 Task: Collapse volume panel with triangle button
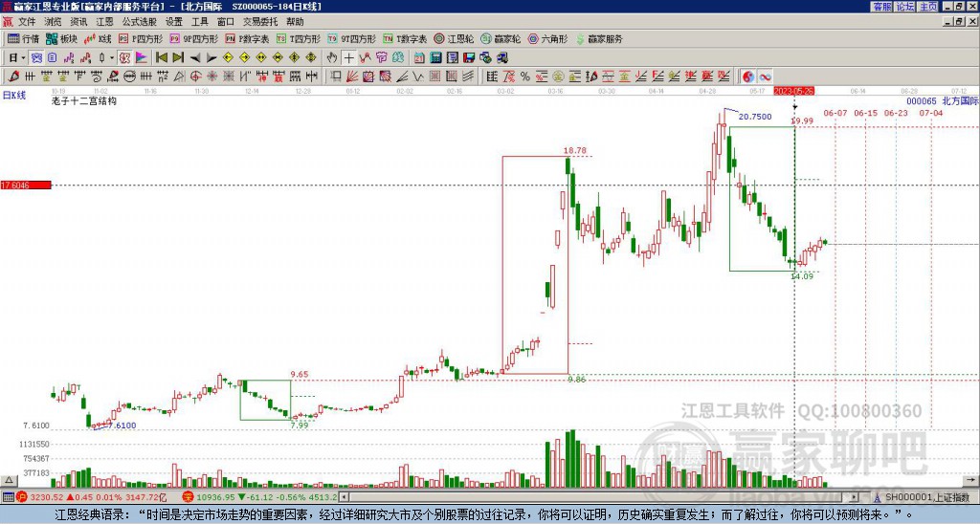coord(9,480)
